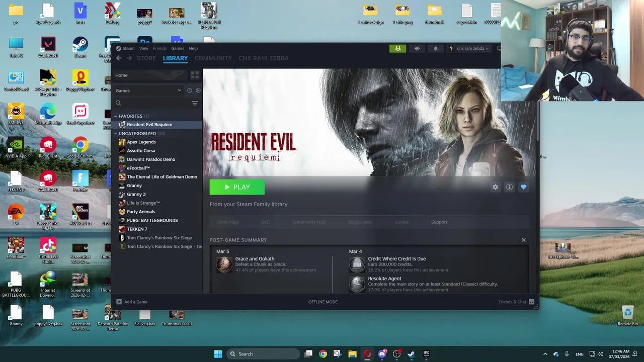The height and width of the screenshot is (362, 644).
Task: Open library advanced filter icon
Action: [195, 103]
